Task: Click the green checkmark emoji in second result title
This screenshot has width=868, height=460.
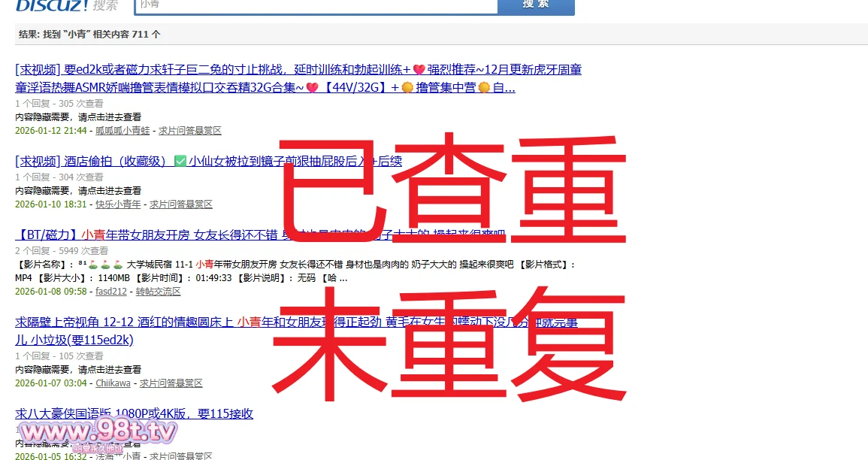Action: tap(180, 161)
